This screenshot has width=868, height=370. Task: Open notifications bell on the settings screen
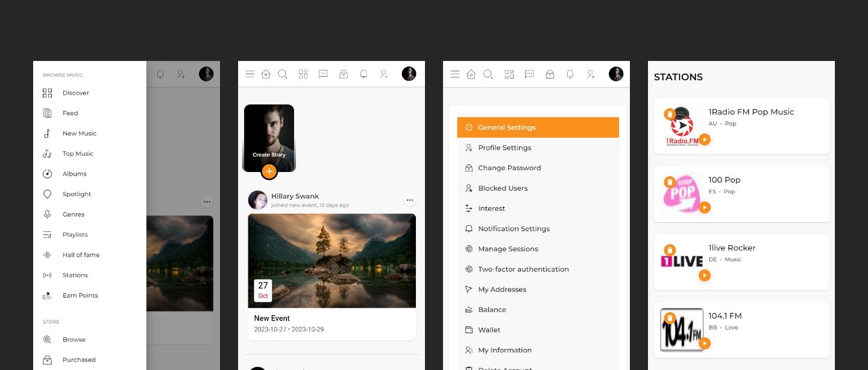(570, 74)
